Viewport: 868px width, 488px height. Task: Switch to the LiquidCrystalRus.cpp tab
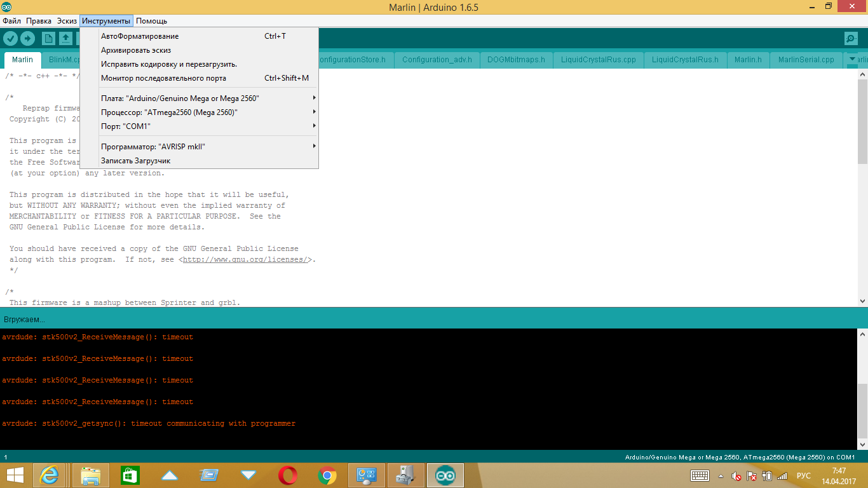598,60
